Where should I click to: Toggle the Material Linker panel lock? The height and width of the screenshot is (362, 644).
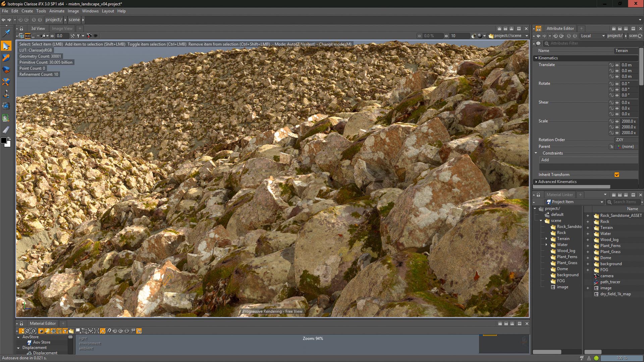(538, 195)
